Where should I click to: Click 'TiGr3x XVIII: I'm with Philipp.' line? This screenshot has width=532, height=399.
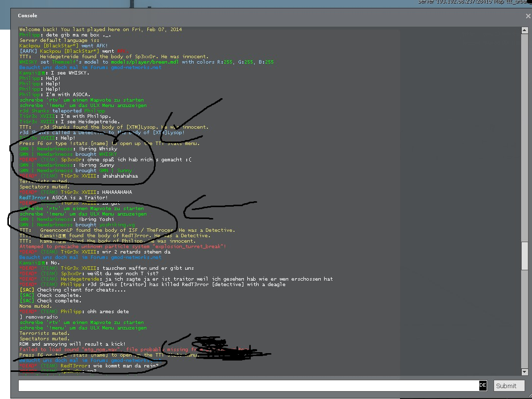click(x=65, y=116)
